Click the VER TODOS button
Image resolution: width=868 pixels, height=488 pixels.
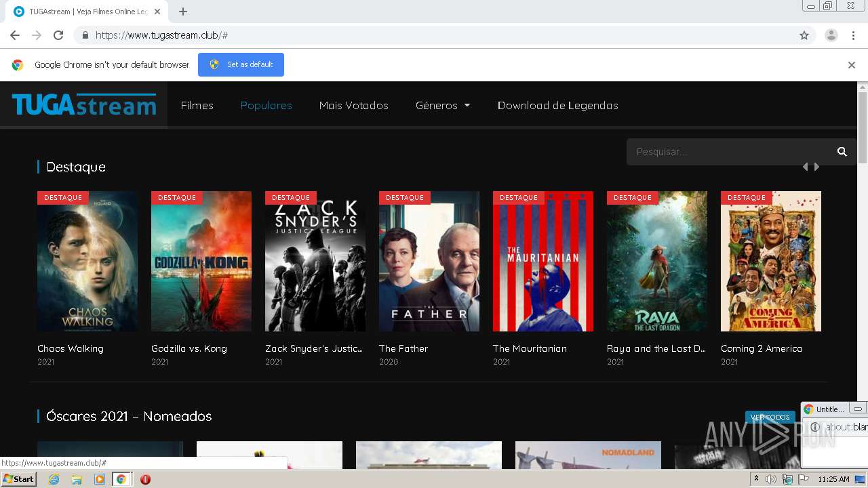point(770,417)
